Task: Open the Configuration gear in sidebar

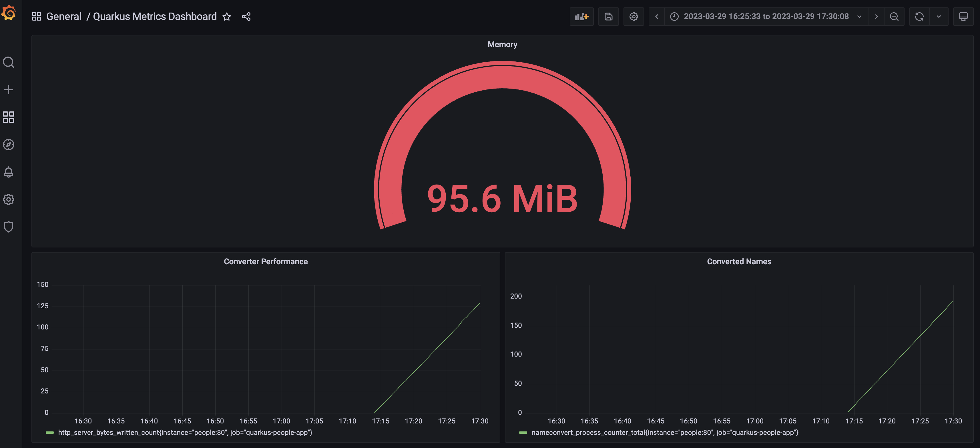Action: [8, 199]
